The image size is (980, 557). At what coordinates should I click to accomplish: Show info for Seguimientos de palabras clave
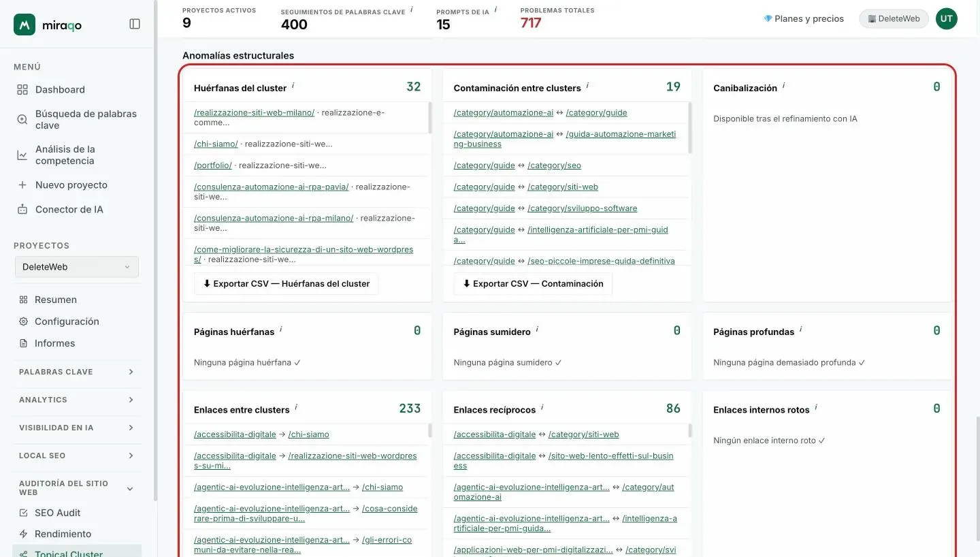[x=412, y=10]
